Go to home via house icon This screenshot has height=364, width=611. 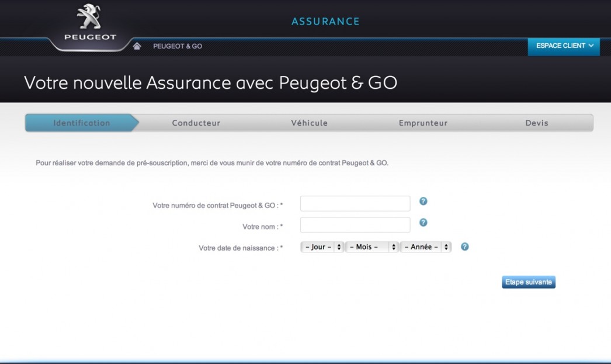pyautogui.click(x=137, y=46)
